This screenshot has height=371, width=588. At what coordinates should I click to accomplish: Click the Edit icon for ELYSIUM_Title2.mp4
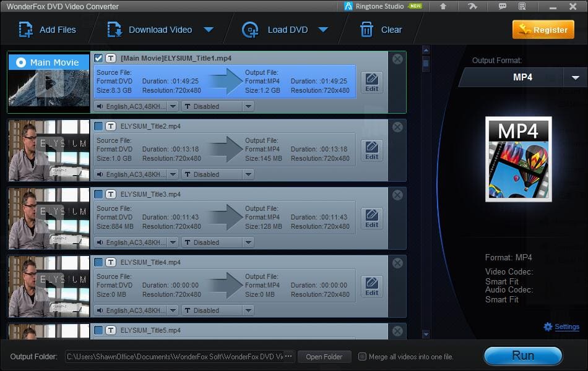371,150
